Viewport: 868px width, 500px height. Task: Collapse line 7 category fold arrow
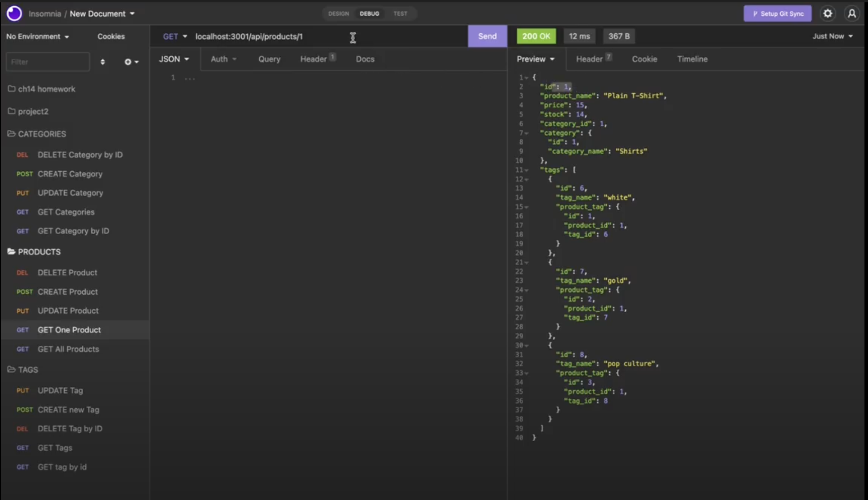click(527, 133)
